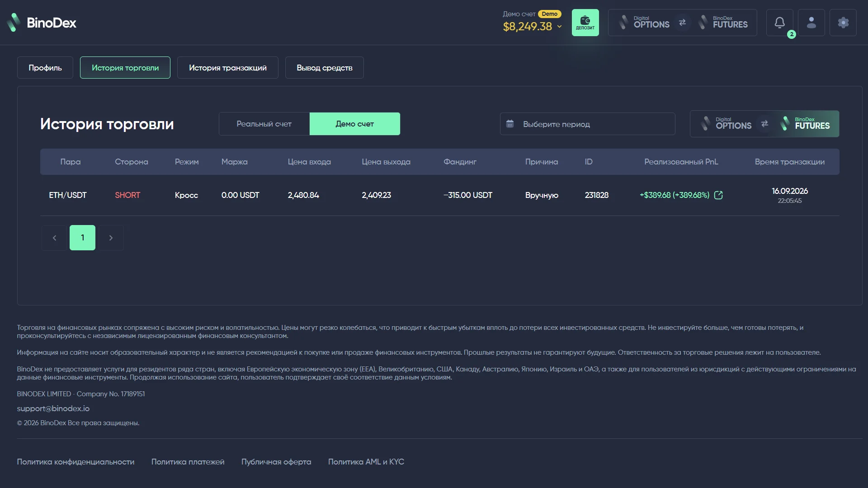Select Digital Options in header
This screenshot has width=868, height=488.
[x=644, y=23]
